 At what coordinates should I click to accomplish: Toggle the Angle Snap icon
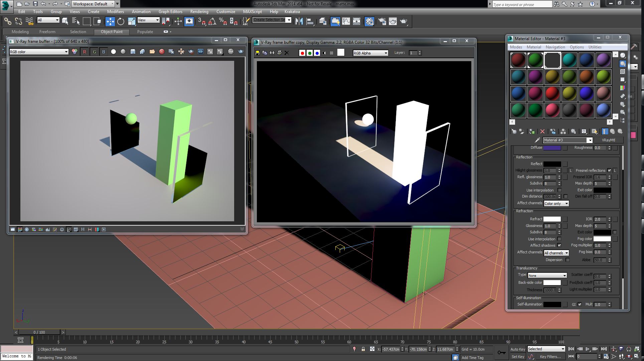pyautogui.click(x=212, y=21)
